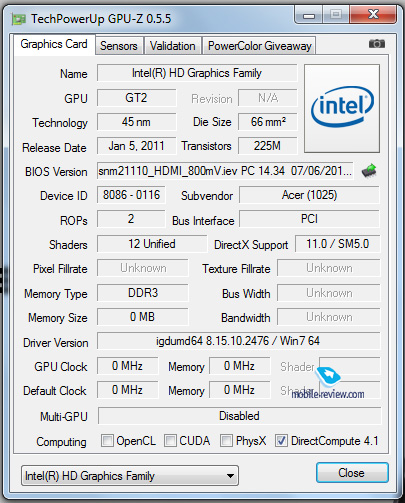Image resolution: width=405 pixels, height=503 pixels.
Task: Select the Graphics Card tab
Action: coord(54,44)
